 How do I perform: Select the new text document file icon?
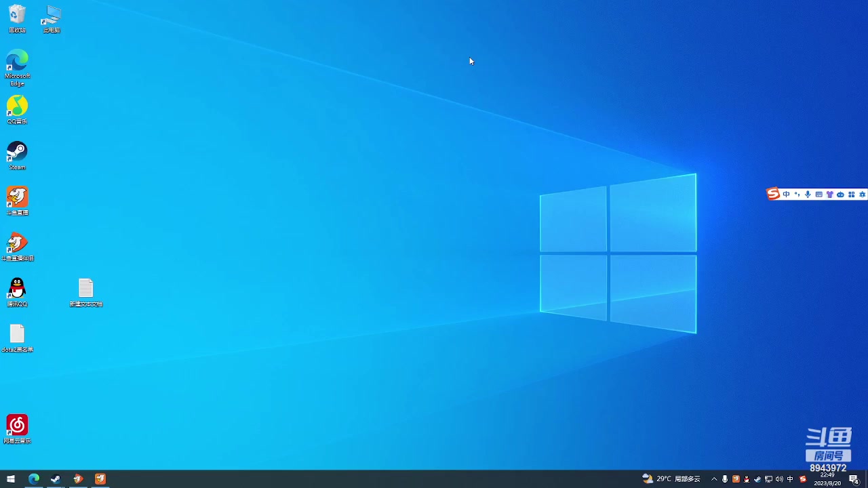pyautogui.click(x=85, y=292)
